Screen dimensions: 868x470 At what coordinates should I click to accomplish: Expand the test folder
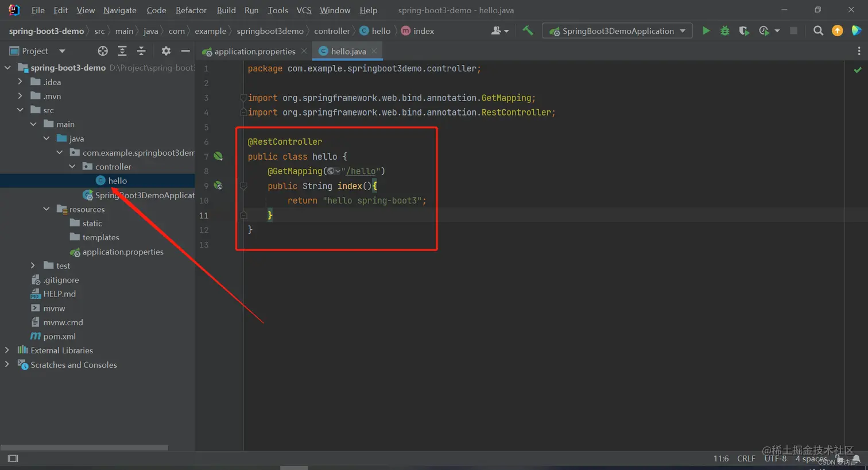[x=33, y=265]
